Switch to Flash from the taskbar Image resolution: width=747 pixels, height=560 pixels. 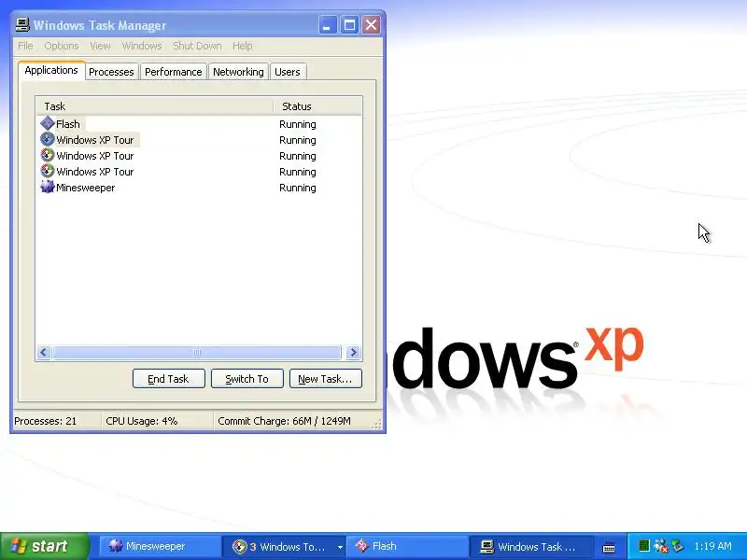[x=406, y=546]
